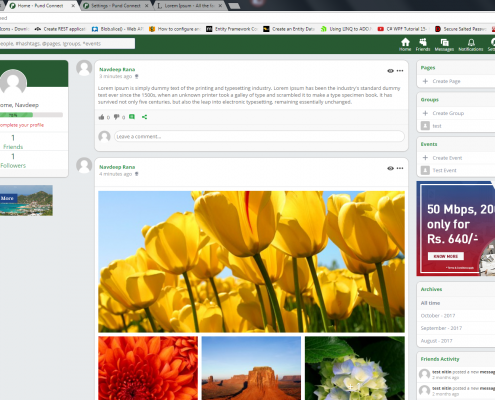
Task: Open three-dots menu on 3 minutes ago post
Action: [x=400, y=71]
